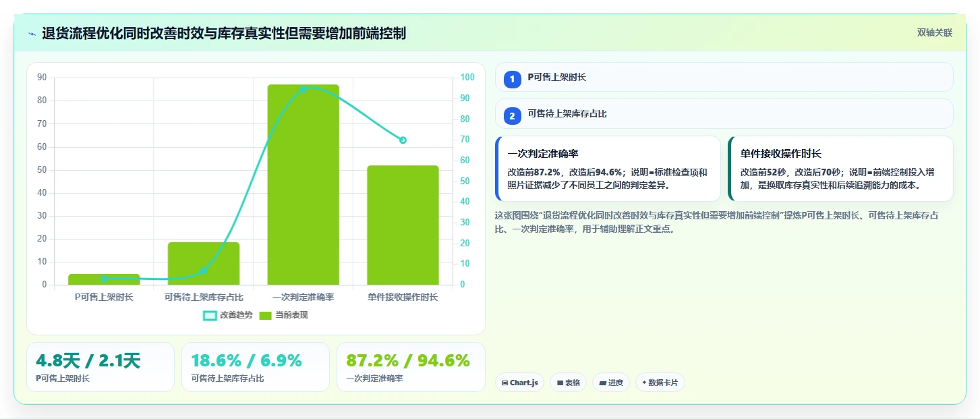980x419 pixels.
Task: Click the lightning icon beside the title
Action: click(x=32, y=34)
